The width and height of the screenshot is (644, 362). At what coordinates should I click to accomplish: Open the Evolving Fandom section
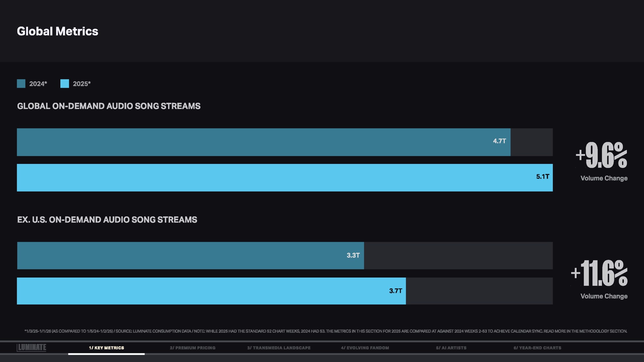point(365,348)
